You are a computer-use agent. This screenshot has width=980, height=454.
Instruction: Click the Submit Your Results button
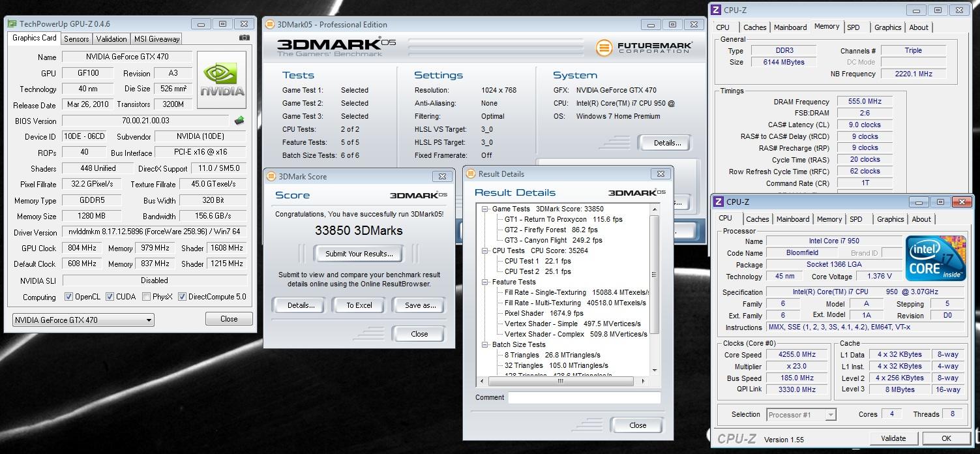(x=359, y=254)
